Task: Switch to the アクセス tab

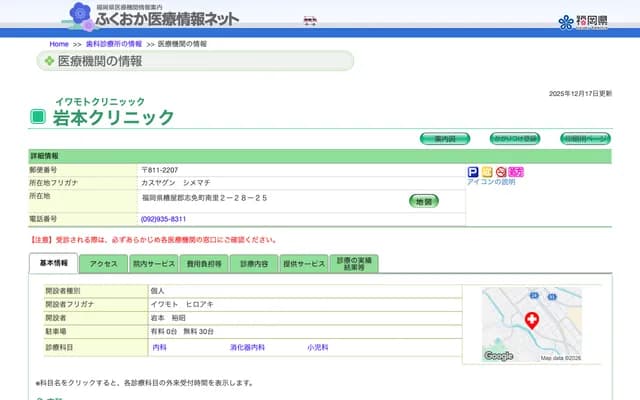Action: (103, 264)
